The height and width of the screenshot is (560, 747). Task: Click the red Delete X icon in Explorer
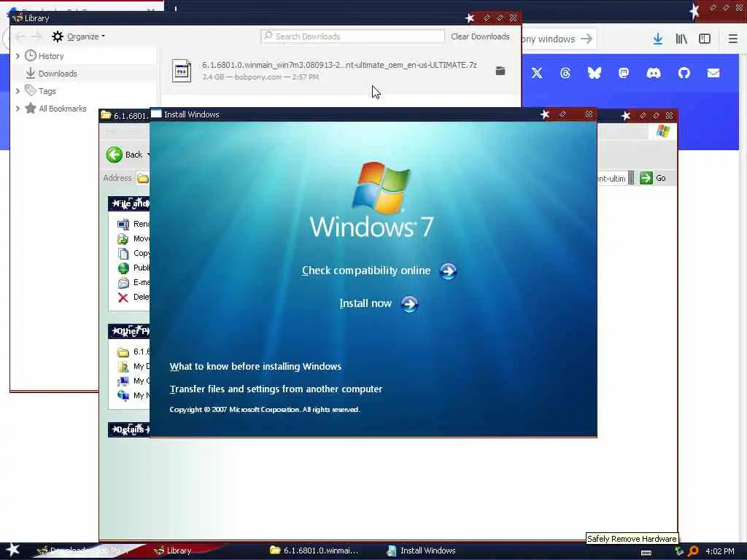(123, 297)
